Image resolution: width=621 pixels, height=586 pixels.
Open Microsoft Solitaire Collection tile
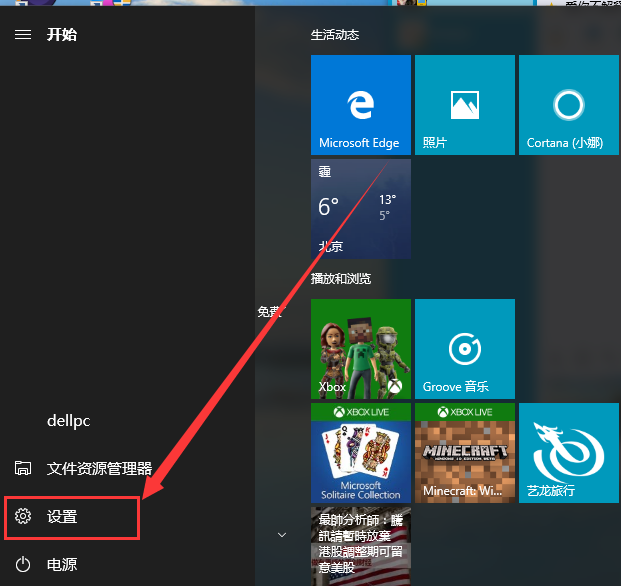[361, 453]
